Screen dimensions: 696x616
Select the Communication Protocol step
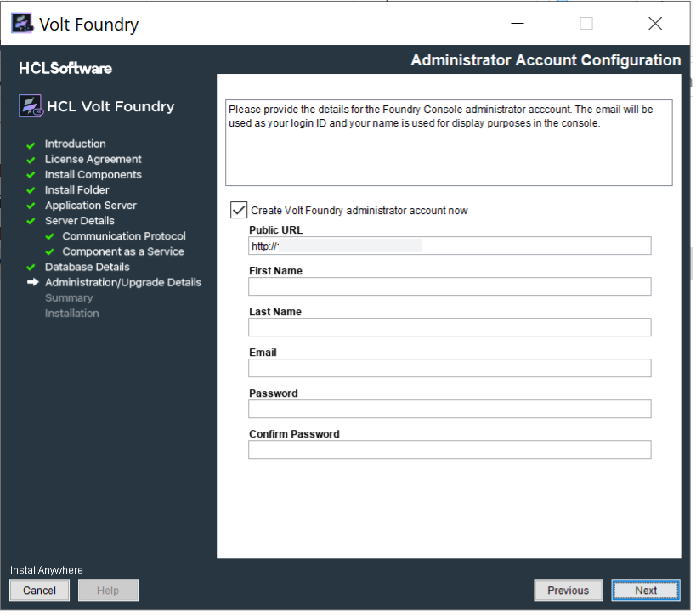pos(123,236)
